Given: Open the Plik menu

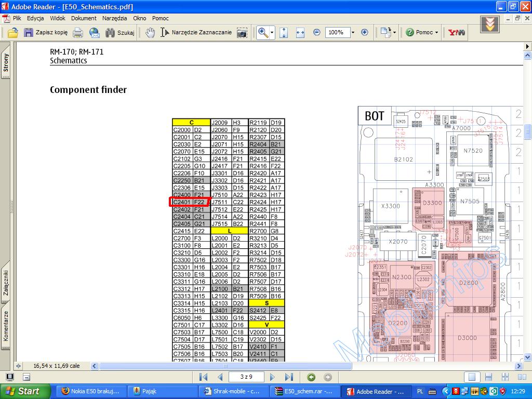Looking at the screenshot, I should click(17, 18).
